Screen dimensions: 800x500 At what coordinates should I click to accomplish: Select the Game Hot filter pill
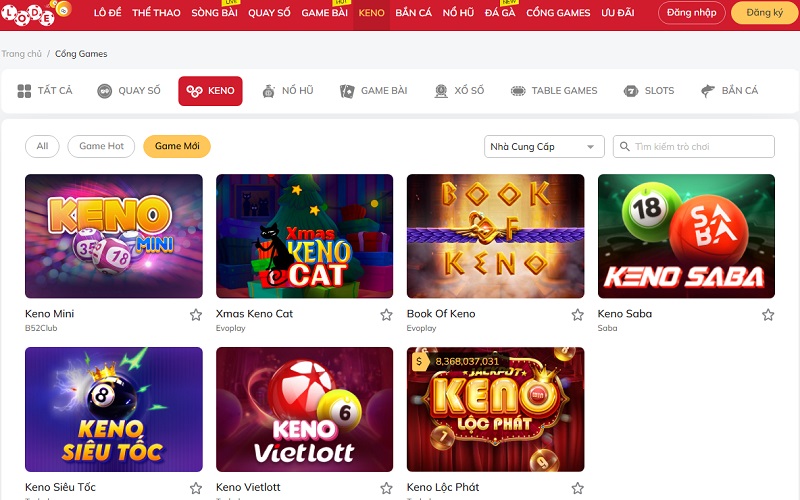[x=101, y=146]
